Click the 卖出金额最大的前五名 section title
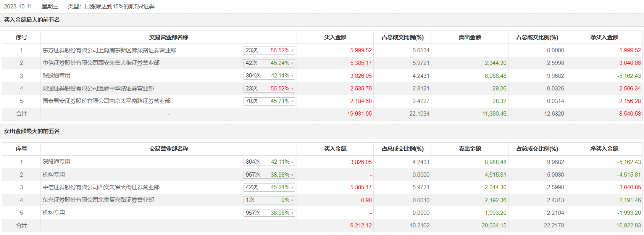The width and height of the screenshot is (644, 235). (32, 131)
